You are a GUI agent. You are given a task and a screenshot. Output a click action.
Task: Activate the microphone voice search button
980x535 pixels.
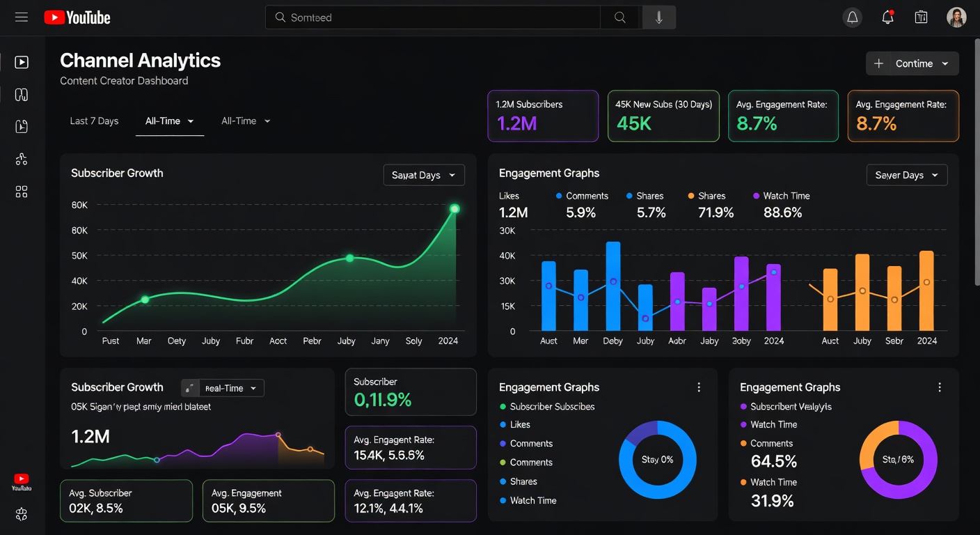(658, 17)
